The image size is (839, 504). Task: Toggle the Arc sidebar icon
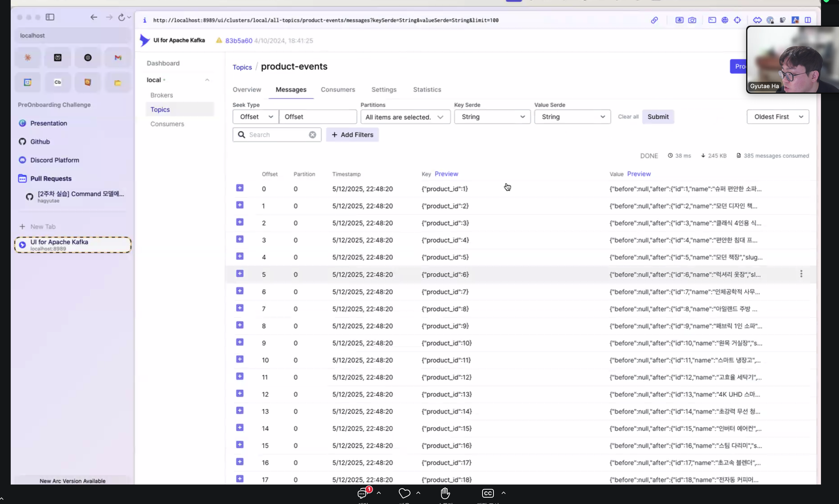click(x=50, y=17)
